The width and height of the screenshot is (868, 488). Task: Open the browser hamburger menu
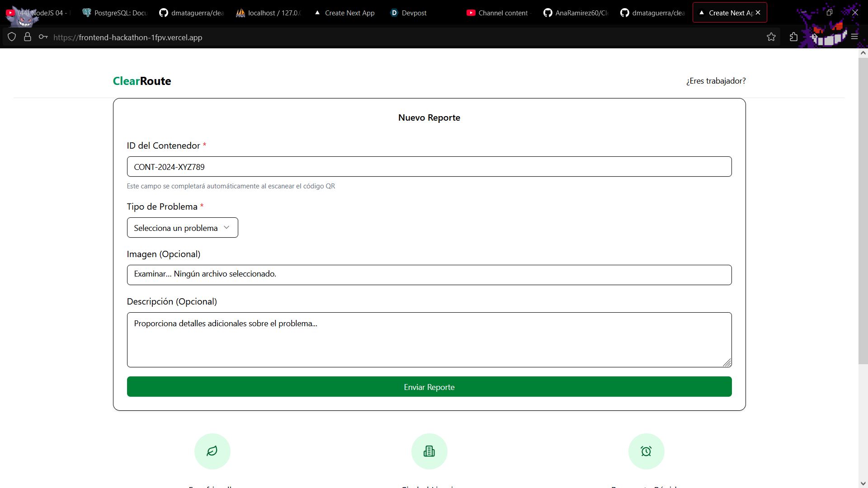[854, 37]
